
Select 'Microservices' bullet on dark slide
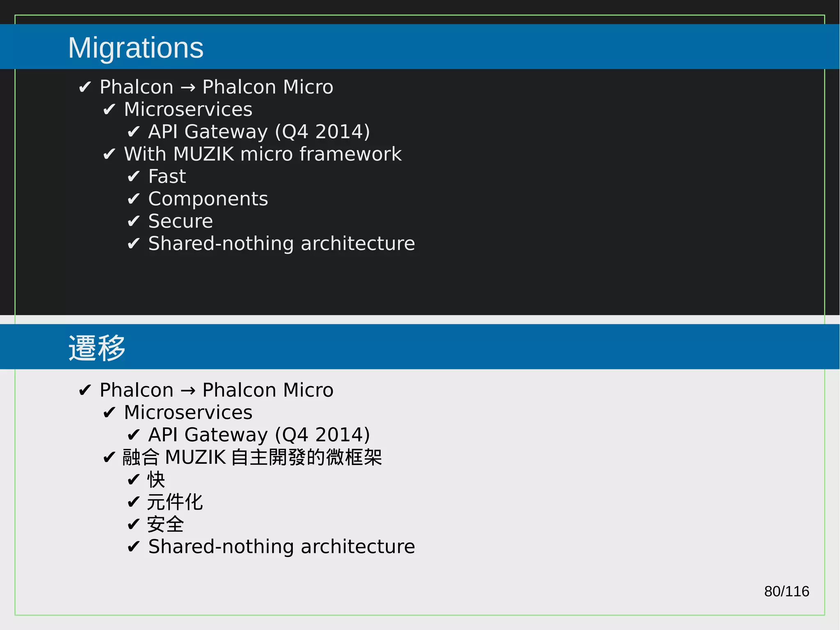188,109
